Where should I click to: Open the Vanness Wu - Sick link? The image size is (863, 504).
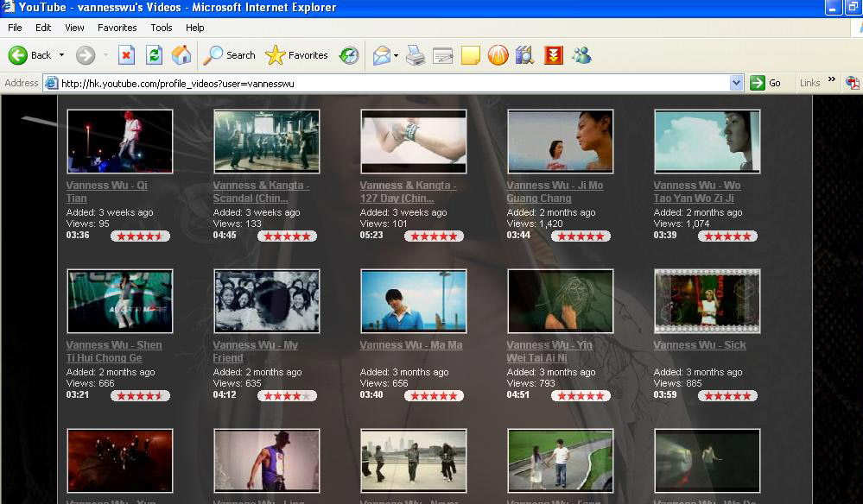[700, 345]
